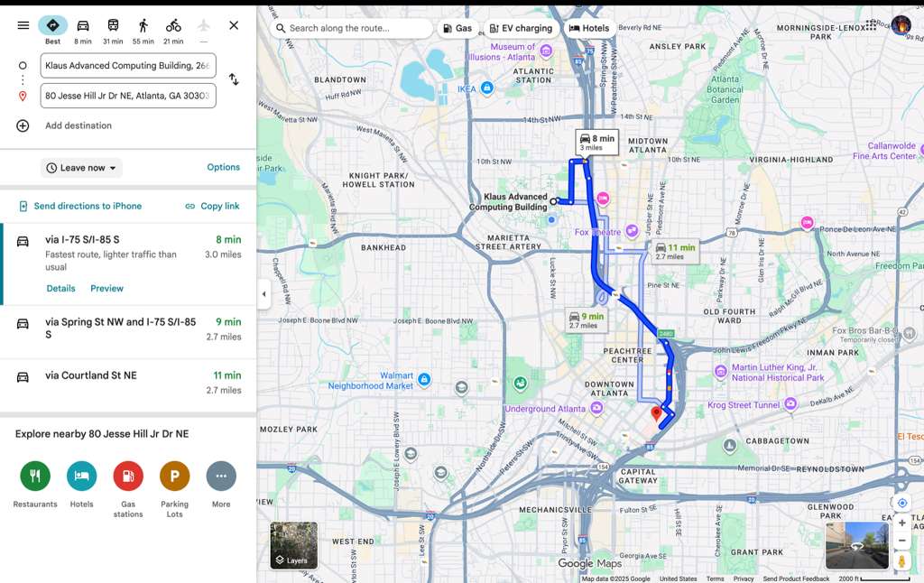Select route via Spring St NW

[128, 332]
